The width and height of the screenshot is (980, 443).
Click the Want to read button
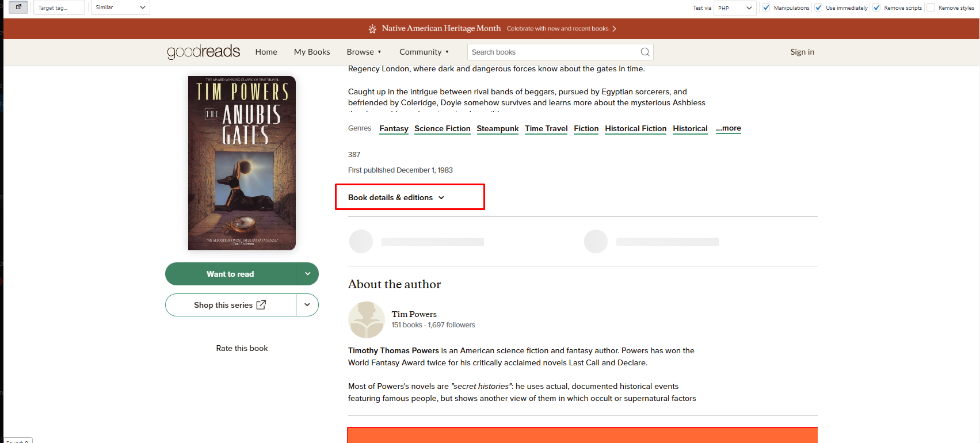(x=230, y=274)
